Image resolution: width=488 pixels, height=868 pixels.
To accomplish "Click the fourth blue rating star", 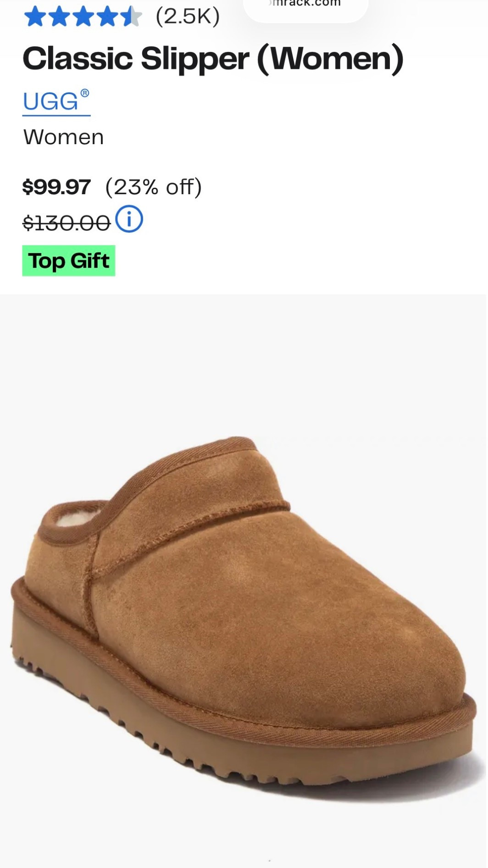I will click(x=108, y=17).
